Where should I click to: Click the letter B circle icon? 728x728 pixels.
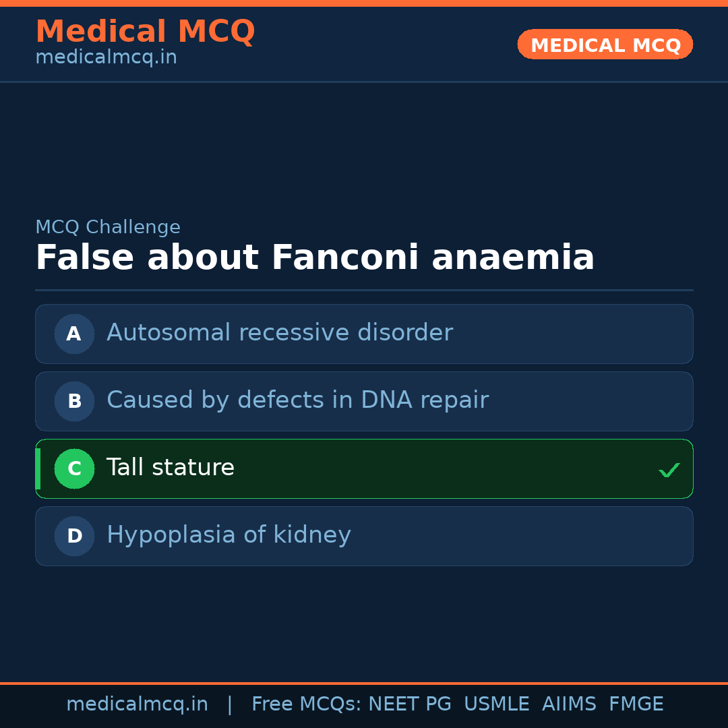pyautogui.click(x=74, y=401)
